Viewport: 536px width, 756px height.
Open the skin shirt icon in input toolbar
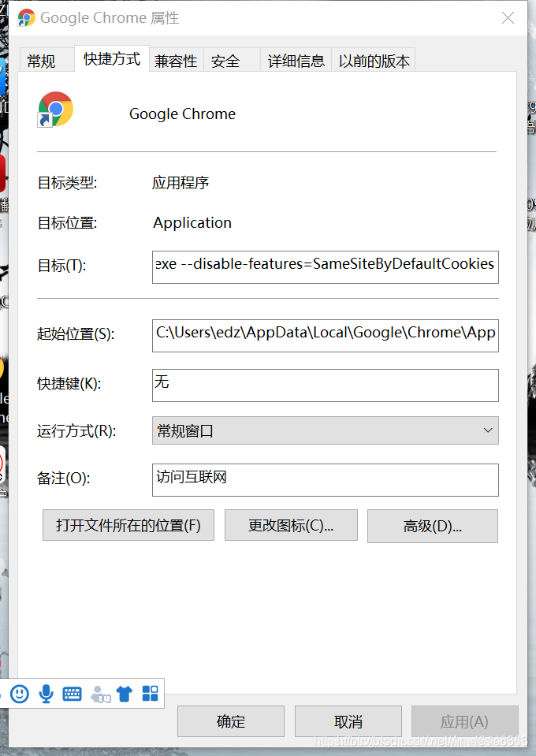125,694
